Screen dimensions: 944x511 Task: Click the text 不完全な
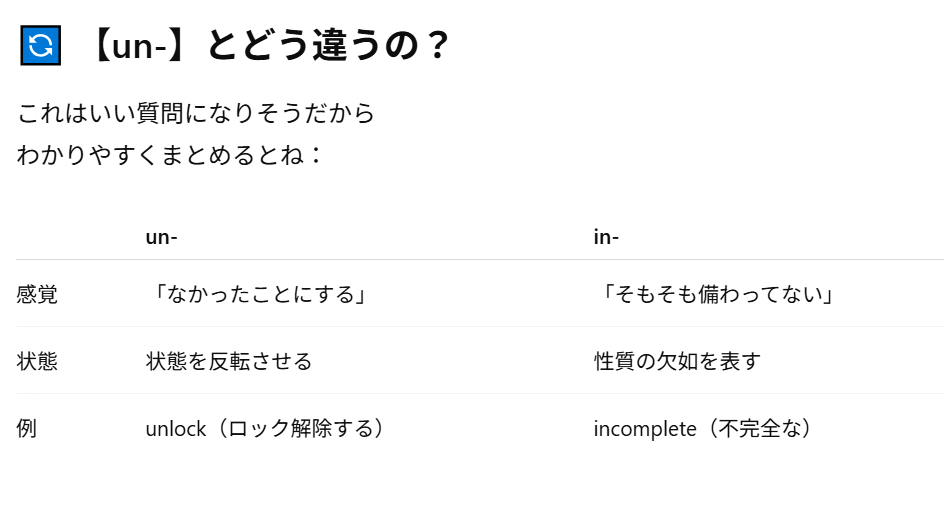(x=759, y=429)
